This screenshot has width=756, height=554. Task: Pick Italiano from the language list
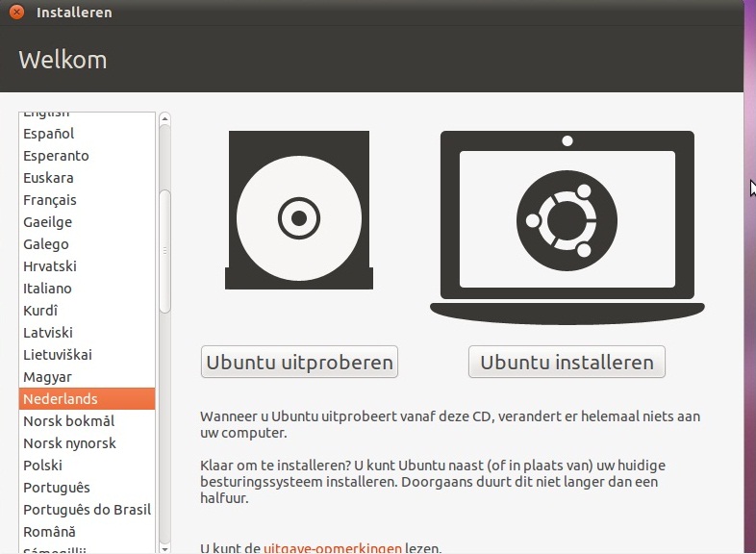[x=87, y=289]
